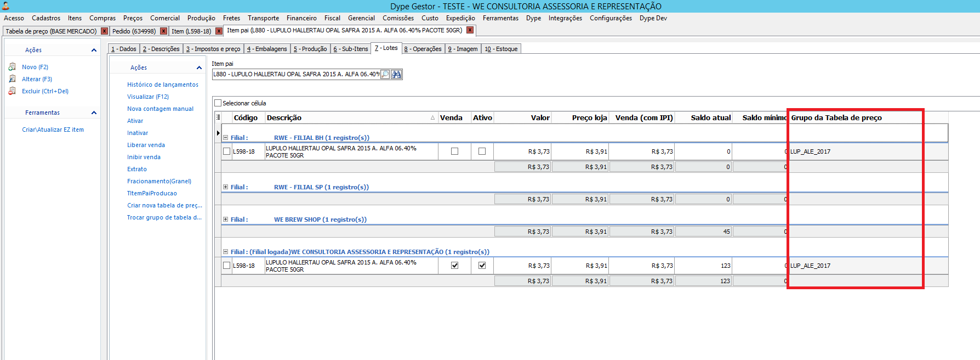Collapse the Ferramentas panel with its chevron
Screen dimensions: 980x360
(x=94, y=113)
